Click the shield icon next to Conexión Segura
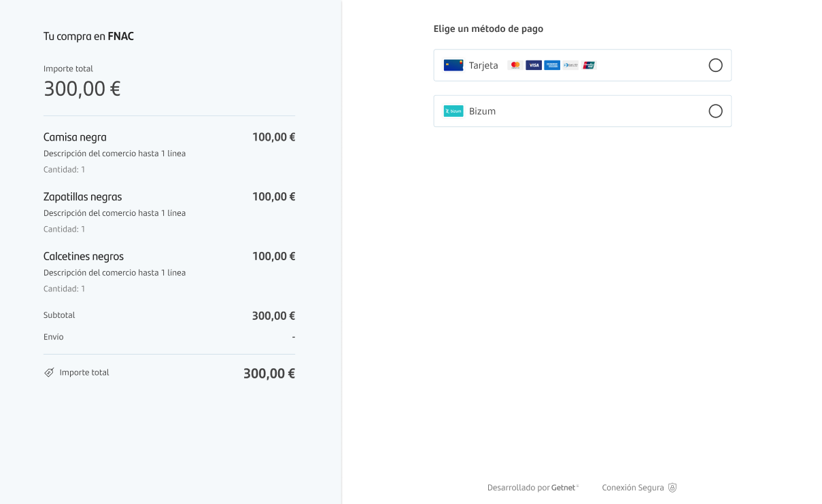 pos(672,488)
